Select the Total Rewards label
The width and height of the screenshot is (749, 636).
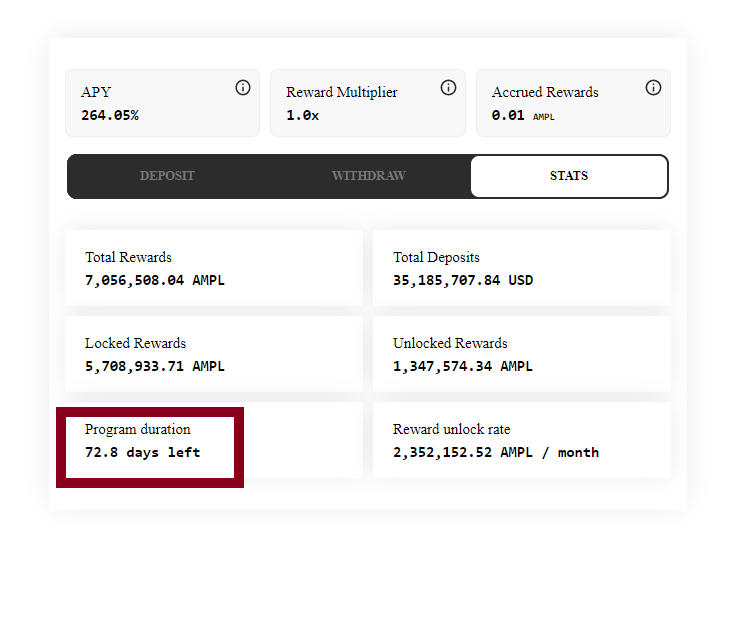pos(128,257)
